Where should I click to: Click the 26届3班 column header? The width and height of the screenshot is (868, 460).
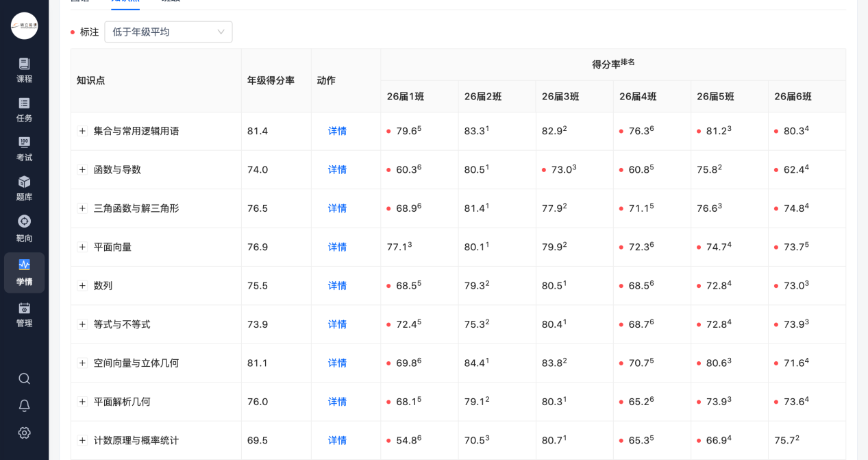560,97
